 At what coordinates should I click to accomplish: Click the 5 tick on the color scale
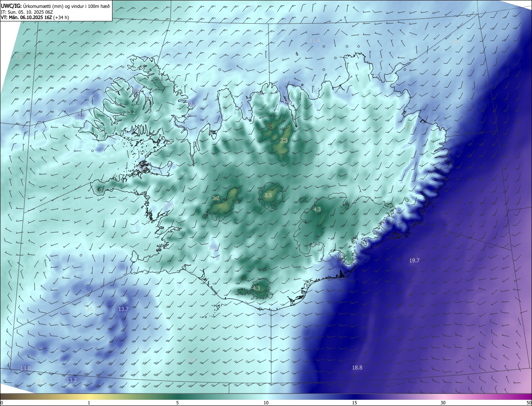tap(177, 403)
